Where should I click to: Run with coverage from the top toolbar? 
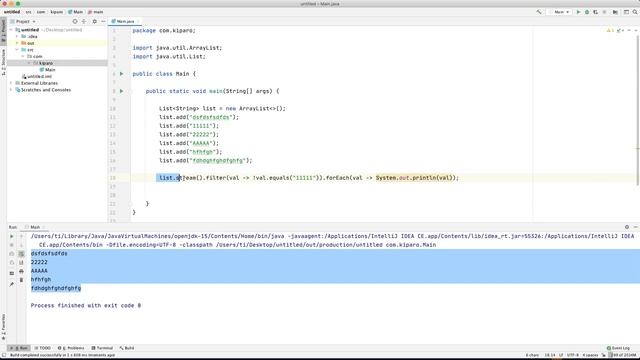point(596,12)
